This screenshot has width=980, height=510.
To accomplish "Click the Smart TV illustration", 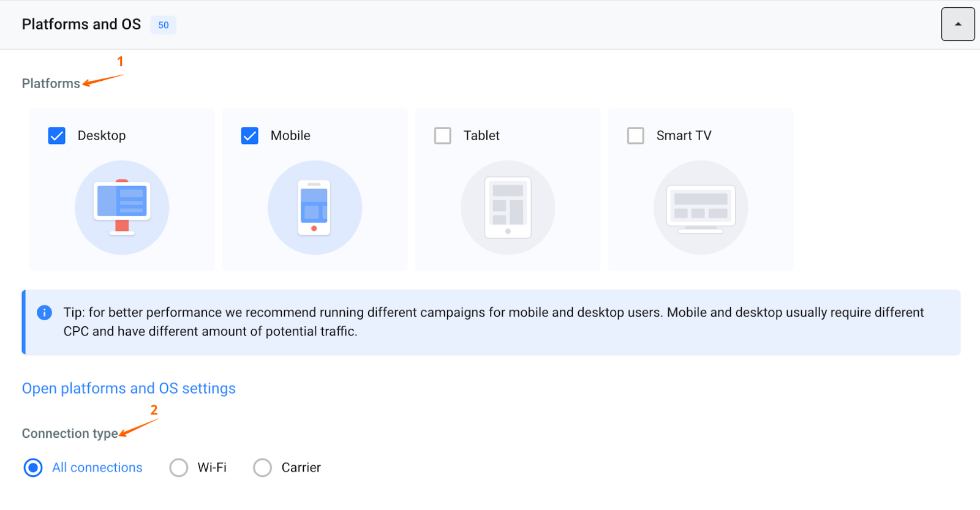I will pyautogui.click(x=701, y=207).
